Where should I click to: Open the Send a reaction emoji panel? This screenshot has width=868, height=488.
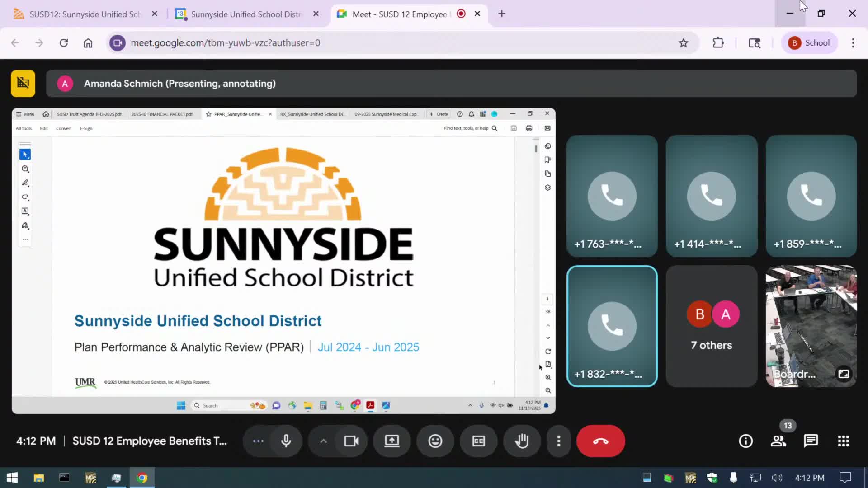click(x=435, y=441)
